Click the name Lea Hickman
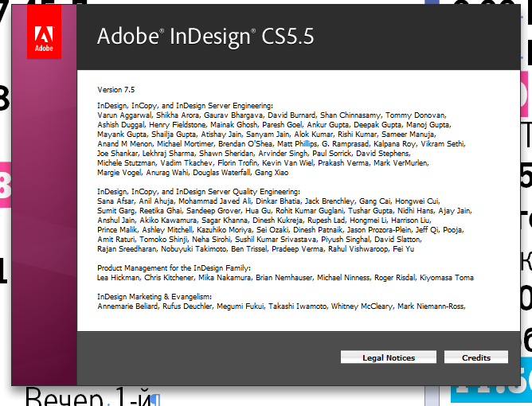 [118, 278]
